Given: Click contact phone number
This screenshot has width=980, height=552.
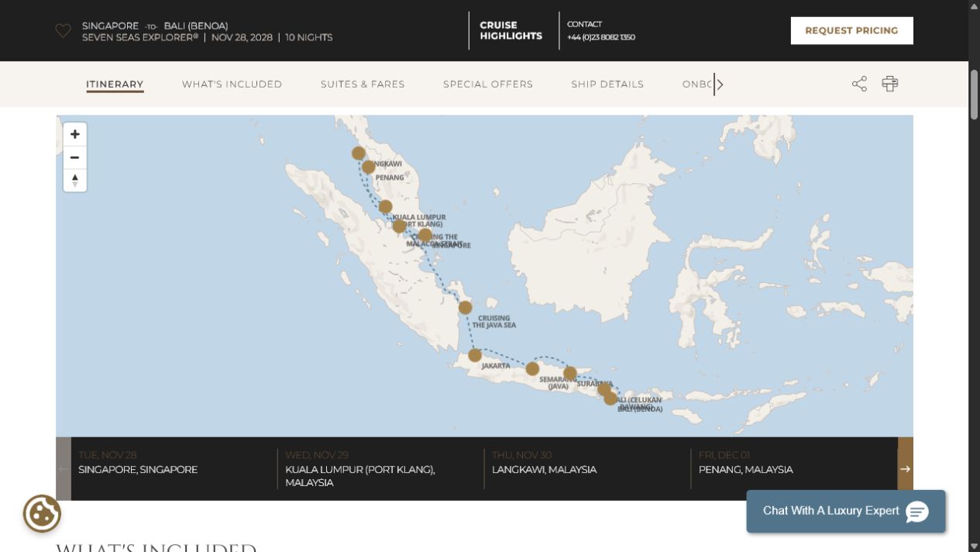Looking at the screenshot, I should point(600,37).
